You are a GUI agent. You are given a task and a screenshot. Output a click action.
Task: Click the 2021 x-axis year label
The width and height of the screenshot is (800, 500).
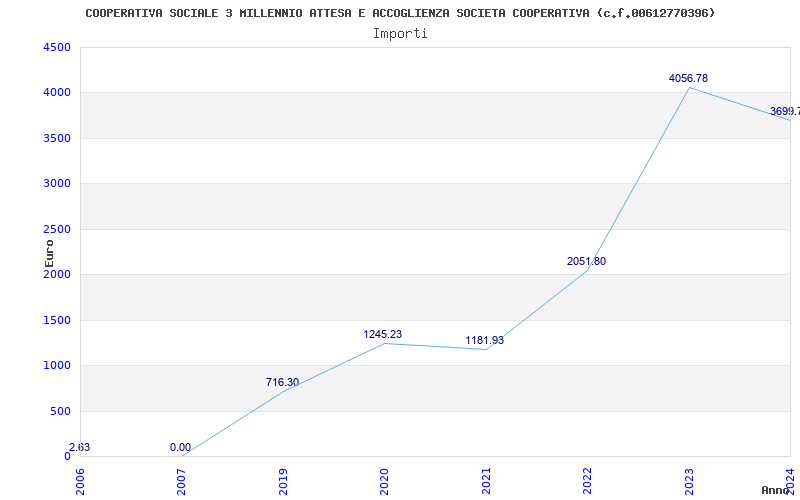486,482
